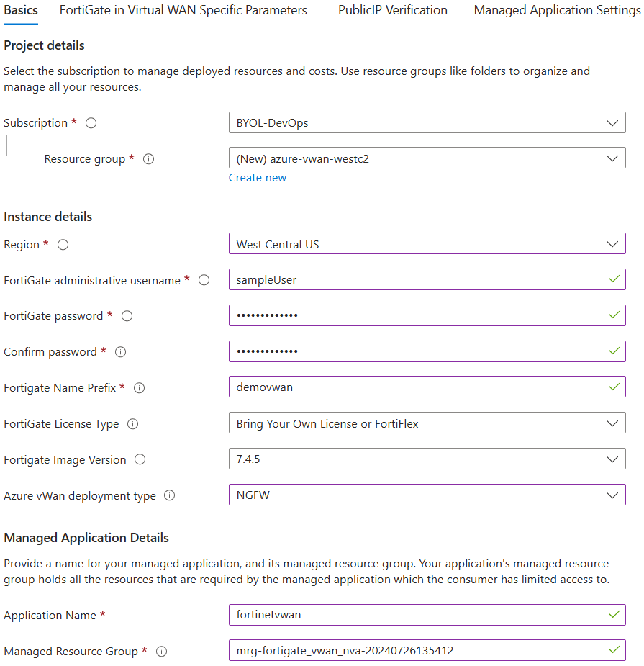Open the Managed Resource Group info tooltip

pos(161,651)
